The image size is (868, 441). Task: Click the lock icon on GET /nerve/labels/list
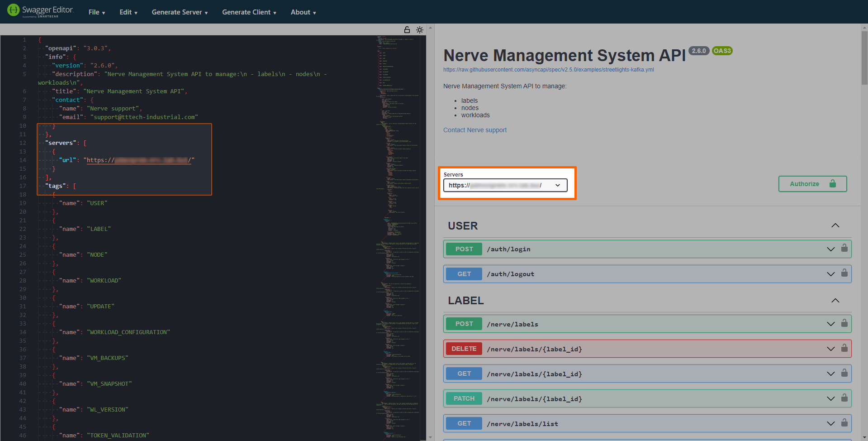click(844, 423)
